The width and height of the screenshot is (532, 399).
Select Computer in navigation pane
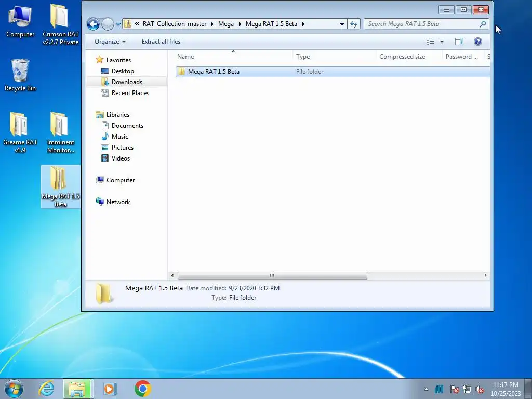point(120,180)
